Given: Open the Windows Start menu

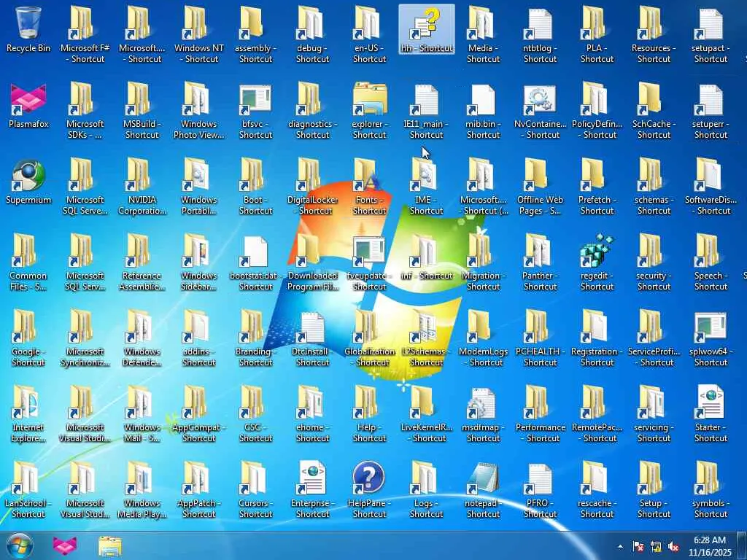Looking at the screenshot, I should pyautogui.click(x=20, y=545).
